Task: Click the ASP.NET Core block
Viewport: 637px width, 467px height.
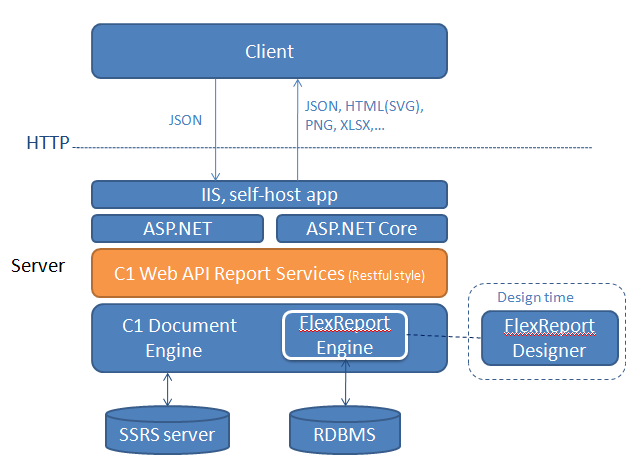Action: coord(362,229)
